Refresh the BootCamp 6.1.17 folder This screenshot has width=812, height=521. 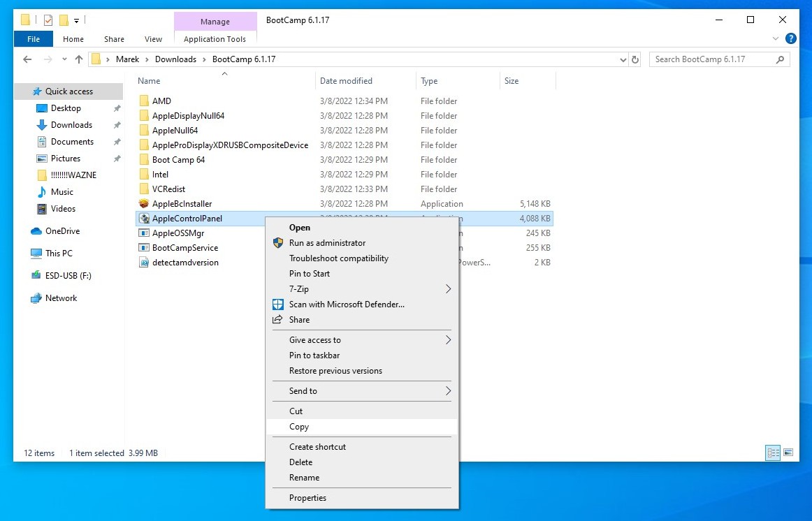[x=635, y=59]
